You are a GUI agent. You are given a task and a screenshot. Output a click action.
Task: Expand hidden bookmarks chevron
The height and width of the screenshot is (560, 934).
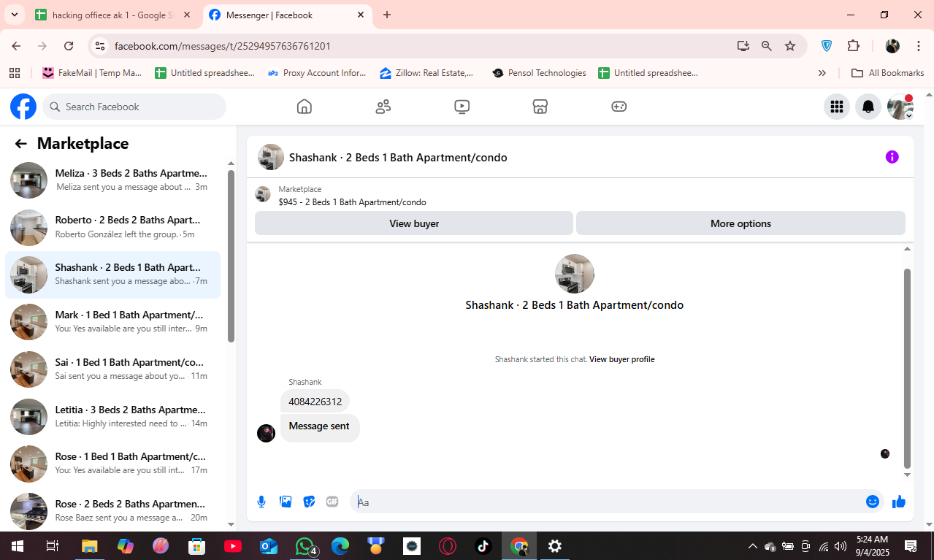click(x=822, y=73)
